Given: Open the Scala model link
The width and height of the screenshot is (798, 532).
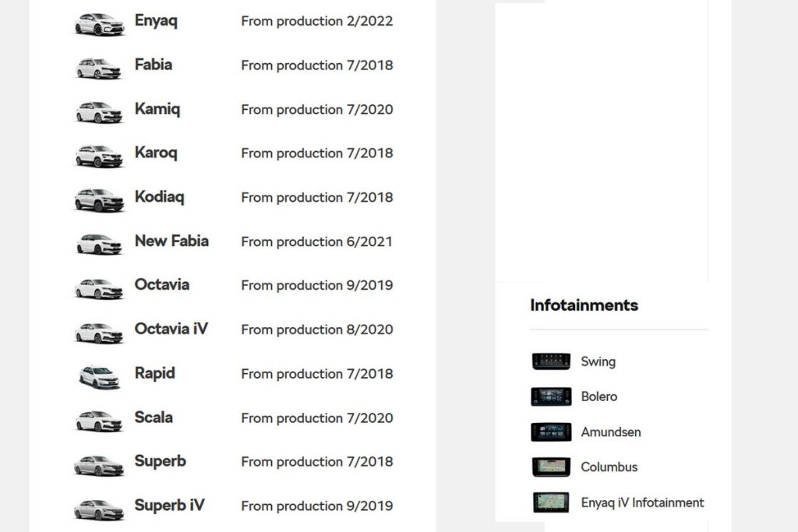Looking at the screenshot, I should [x=154, y=417].
